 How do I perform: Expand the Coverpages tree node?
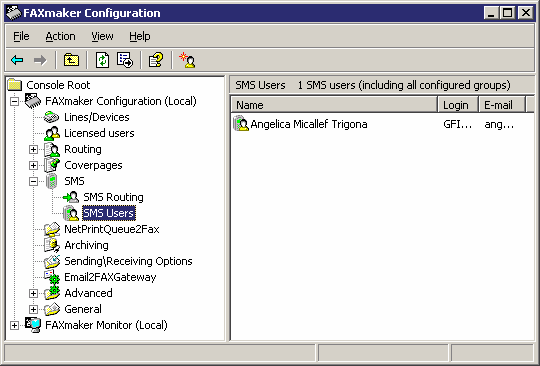click(33, 165)
